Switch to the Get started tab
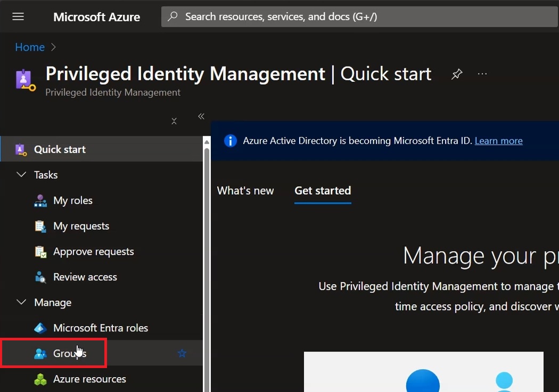The image size is (559, 392). (x=323, y=190)
